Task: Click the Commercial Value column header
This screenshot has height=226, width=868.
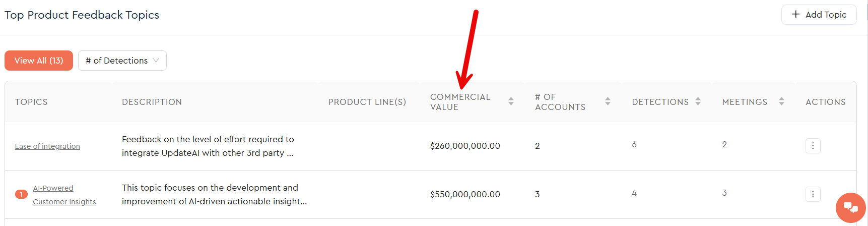Action: point(460,102)
